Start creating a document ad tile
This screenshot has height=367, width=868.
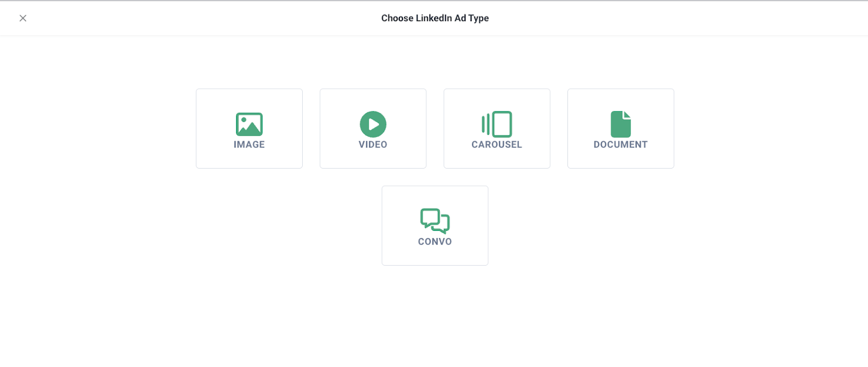621,128
